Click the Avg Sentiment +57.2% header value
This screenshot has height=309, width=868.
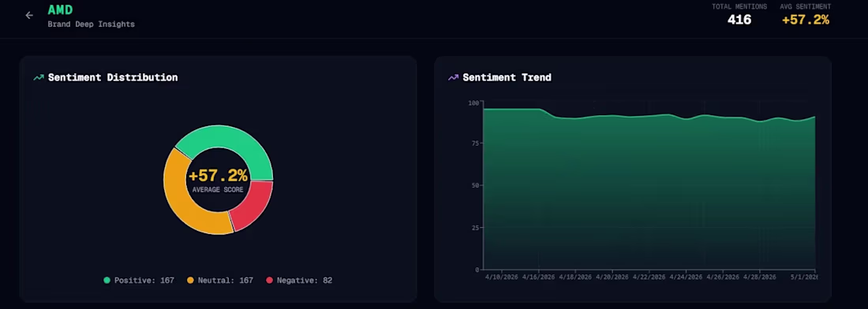pos(806,20)
